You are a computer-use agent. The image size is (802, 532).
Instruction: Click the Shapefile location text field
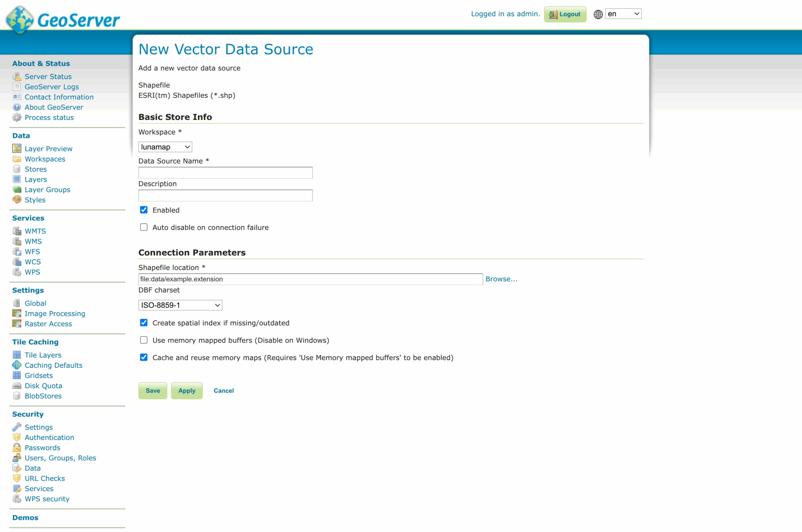coord(311,279)
